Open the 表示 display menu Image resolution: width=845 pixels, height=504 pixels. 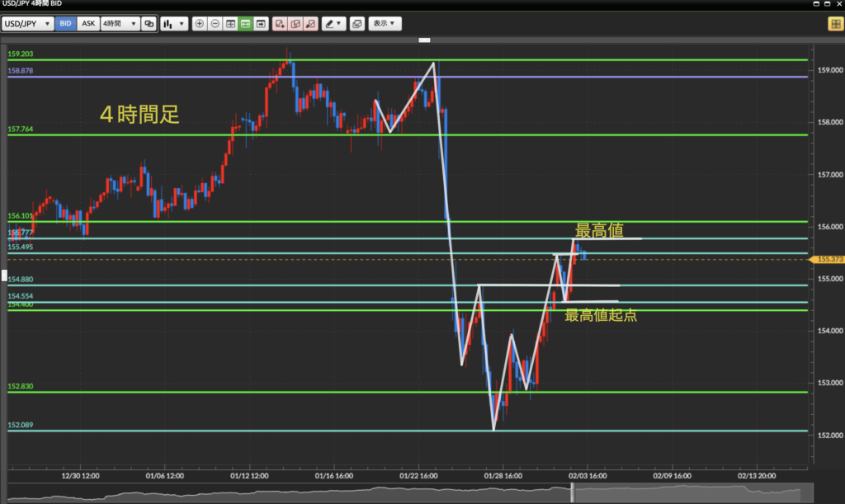(x=384, y=24)
